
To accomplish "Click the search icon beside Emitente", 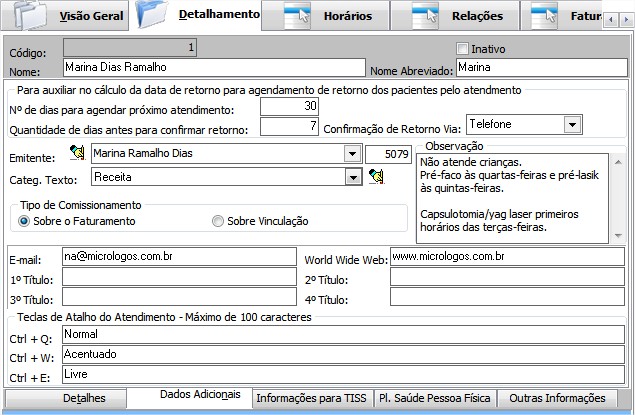I will coord(78,153).
